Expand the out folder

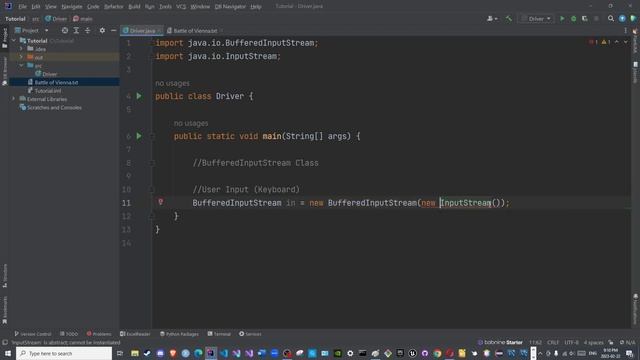click(21, 57)
